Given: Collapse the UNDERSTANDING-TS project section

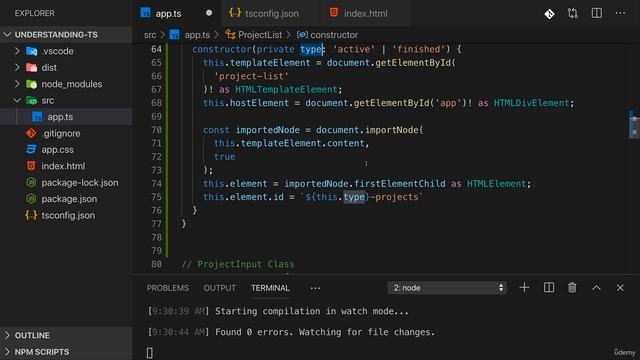Looking at the screenshot, I should pyautogui.click(x=7, y=35).
